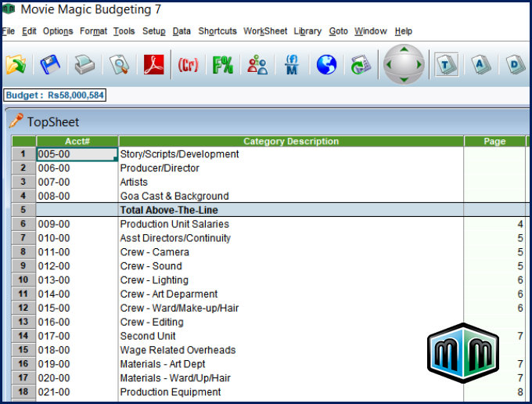Open the Options menu
The image size is (532, 404).
(58, 31)
